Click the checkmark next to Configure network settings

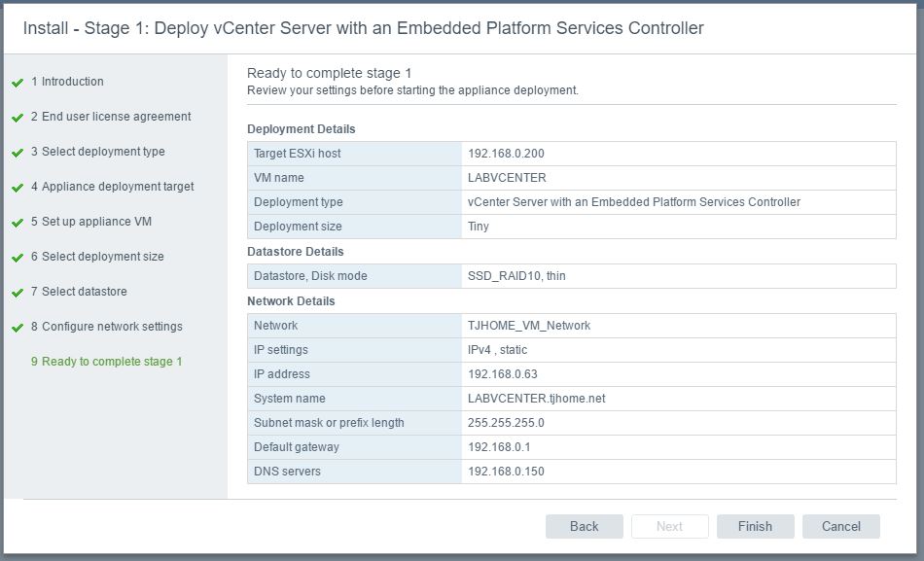18,328
